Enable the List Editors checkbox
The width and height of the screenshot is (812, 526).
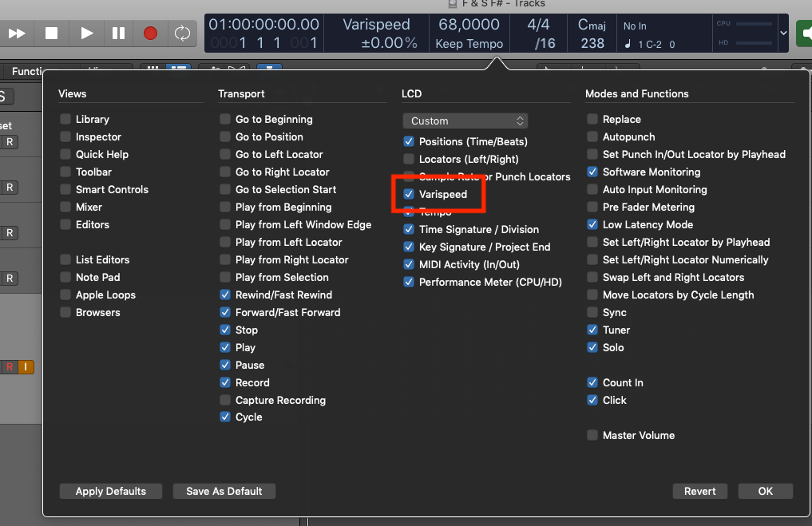65,260
